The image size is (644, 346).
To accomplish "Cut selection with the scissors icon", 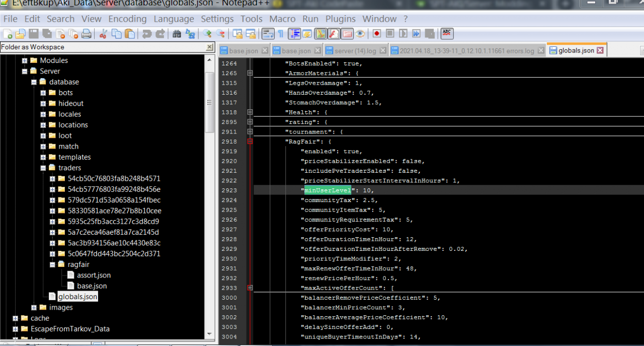I will click(x=103, y=34).
